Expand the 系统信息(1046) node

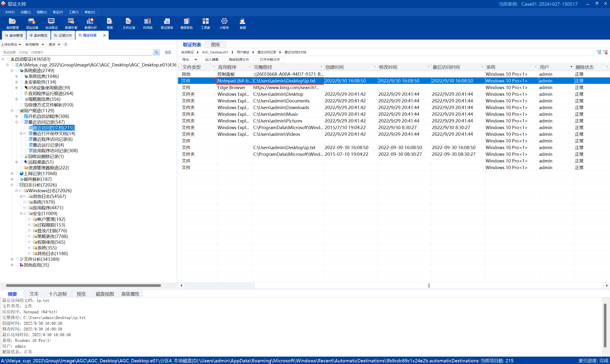coord(16,76)
